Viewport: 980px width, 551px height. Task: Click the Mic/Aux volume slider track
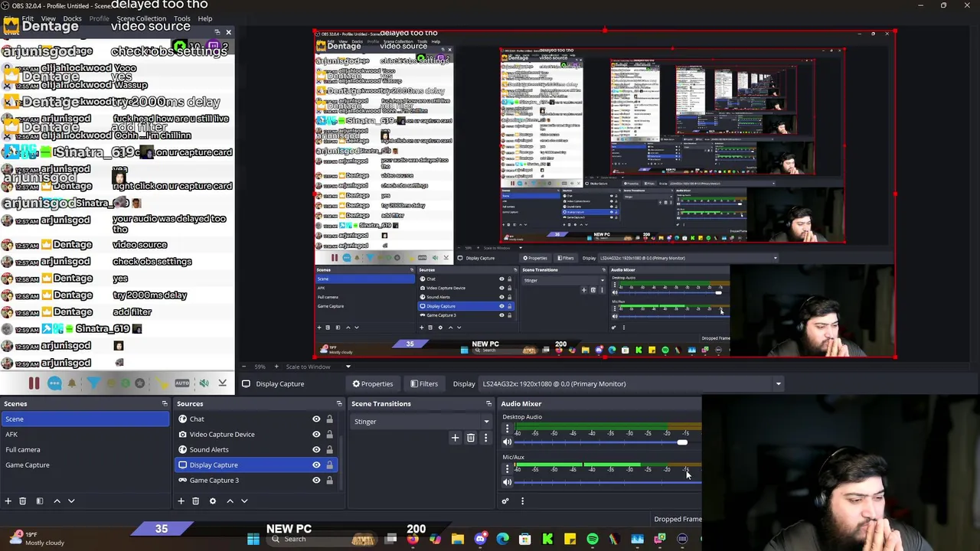[607, 482]
